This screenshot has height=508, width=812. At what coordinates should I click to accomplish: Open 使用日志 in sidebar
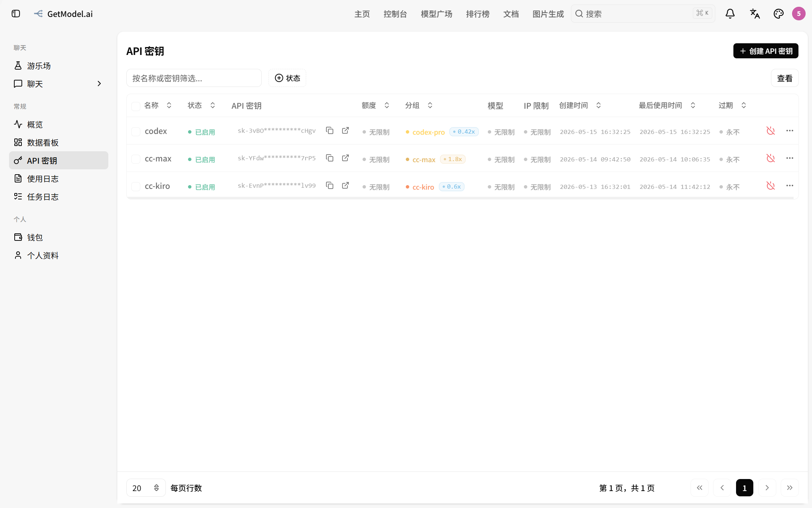59,178
